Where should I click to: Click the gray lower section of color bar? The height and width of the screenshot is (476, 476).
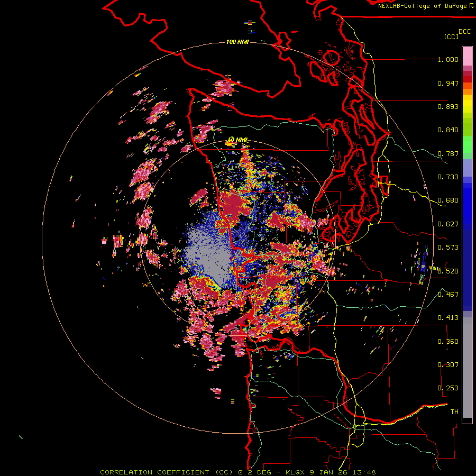point(467,368)
